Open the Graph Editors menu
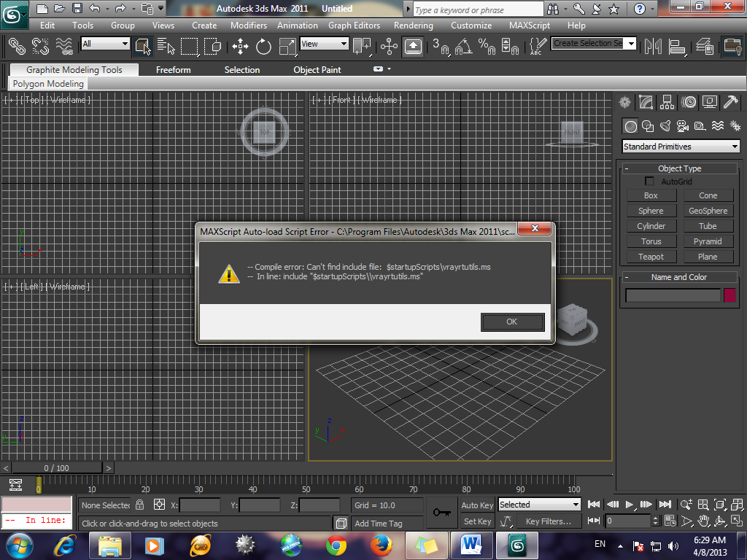The image size is (747, 560). [x=354, y=26]
